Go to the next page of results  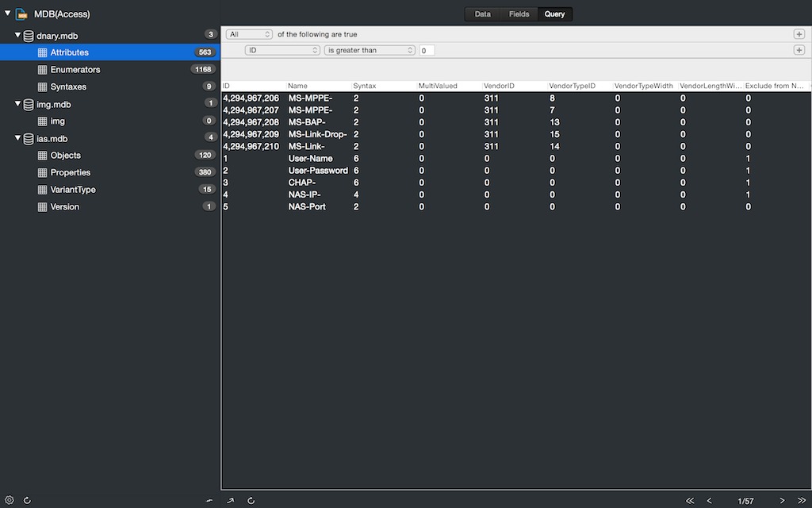tap(782, 500)
